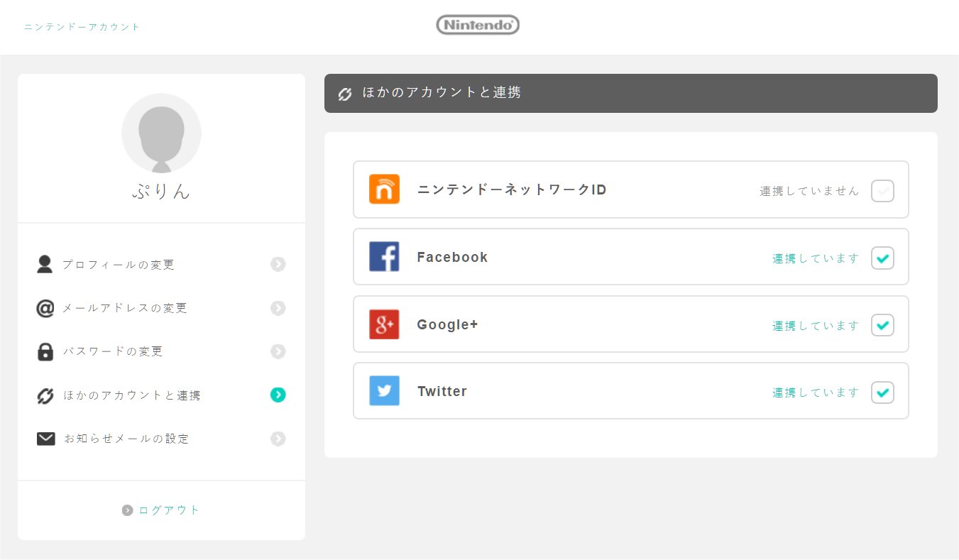Click the username ぷりん
This screenshot has width=959, height=560.
coord(161,192)
